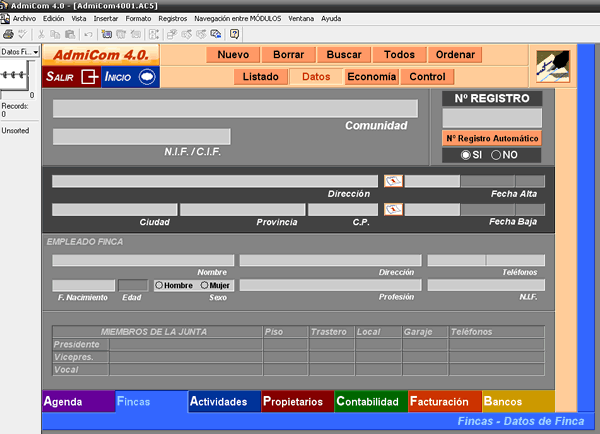Click the Ciudad input field
Image resolution: width=600 pixels, height=434 pixels.
tap(115, 209)
